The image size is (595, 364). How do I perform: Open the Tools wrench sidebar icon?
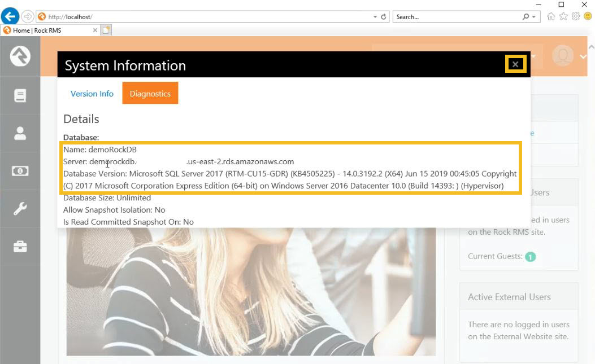(20, 209)
